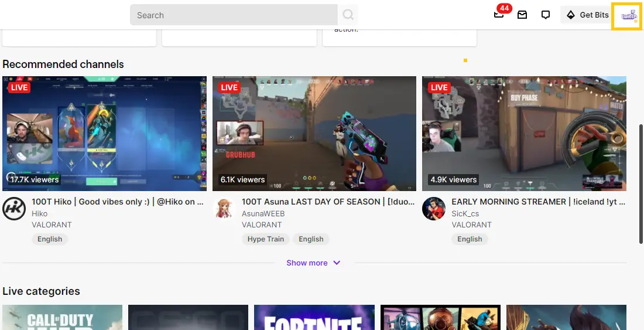Click VALORANT category under AsunaWEEB
The width and height of the screenshot is (644, 330).
coord(262,225)
